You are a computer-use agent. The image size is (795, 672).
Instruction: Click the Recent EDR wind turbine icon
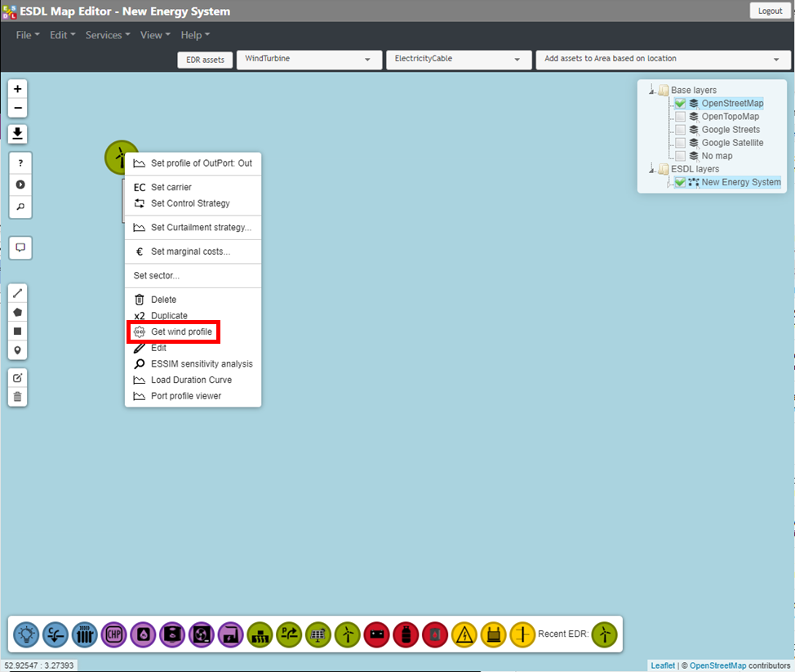pyautogui.click(x=605, y=634)
